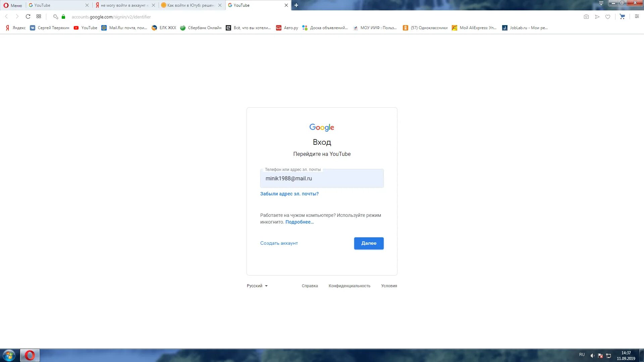Click the Google logo icon

[x=322, y=127]
